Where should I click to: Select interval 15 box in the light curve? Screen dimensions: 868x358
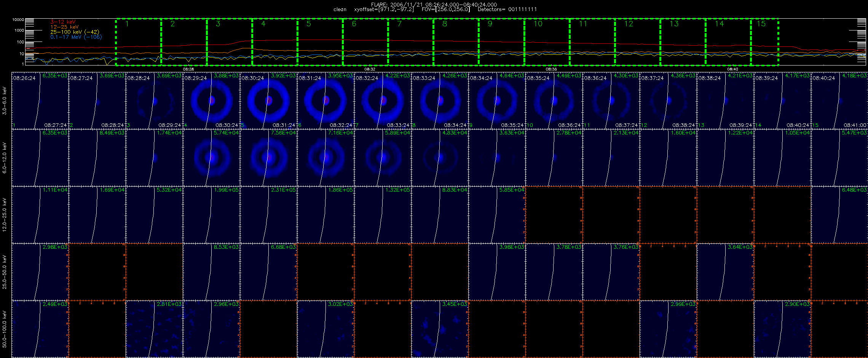pos(764,42)
